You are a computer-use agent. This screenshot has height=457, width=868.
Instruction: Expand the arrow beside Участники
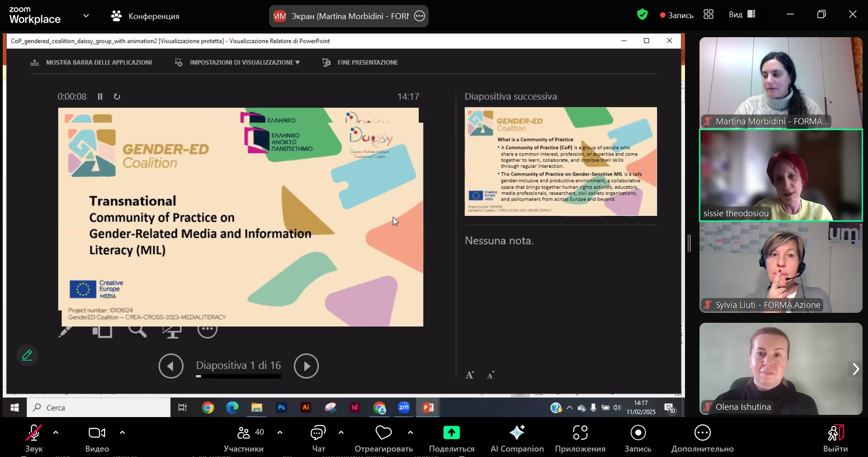tap(280, 433)
